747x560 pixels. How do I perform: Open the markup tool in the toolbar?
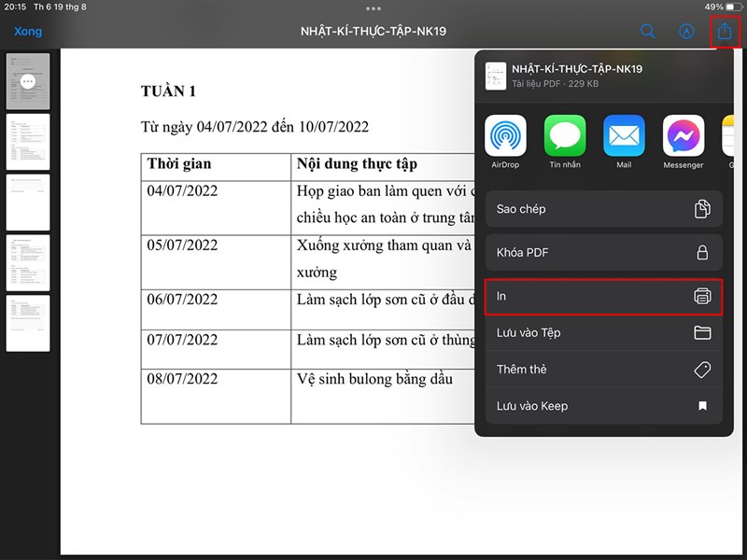686,31
